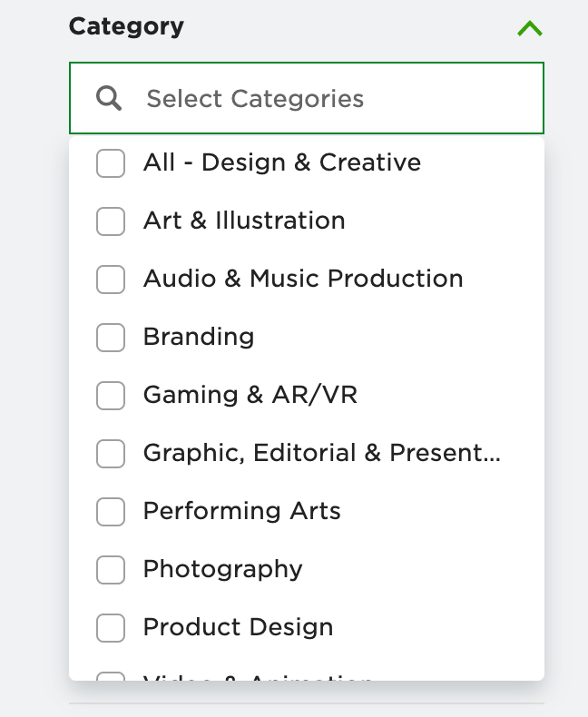588x717 pixels.
Task: Click the magnifying glass search icon
Action: tap(109, 98)
